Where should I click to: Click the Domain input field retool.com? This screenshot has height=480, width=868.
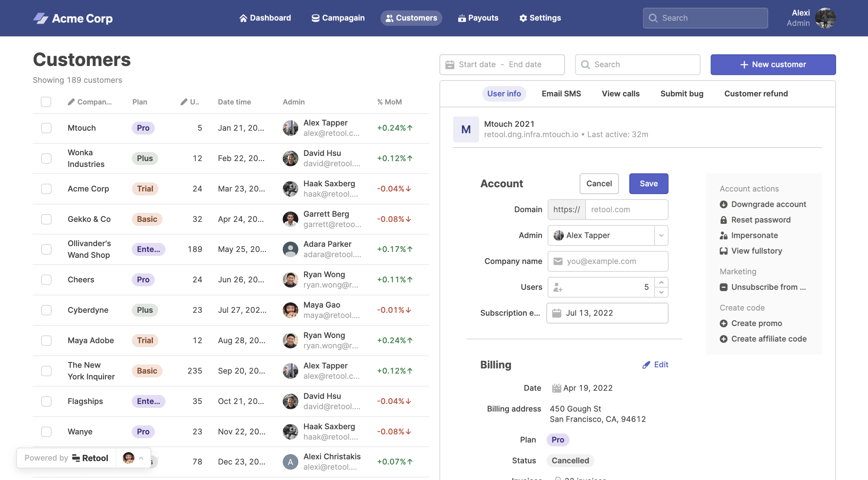(626, 209)
